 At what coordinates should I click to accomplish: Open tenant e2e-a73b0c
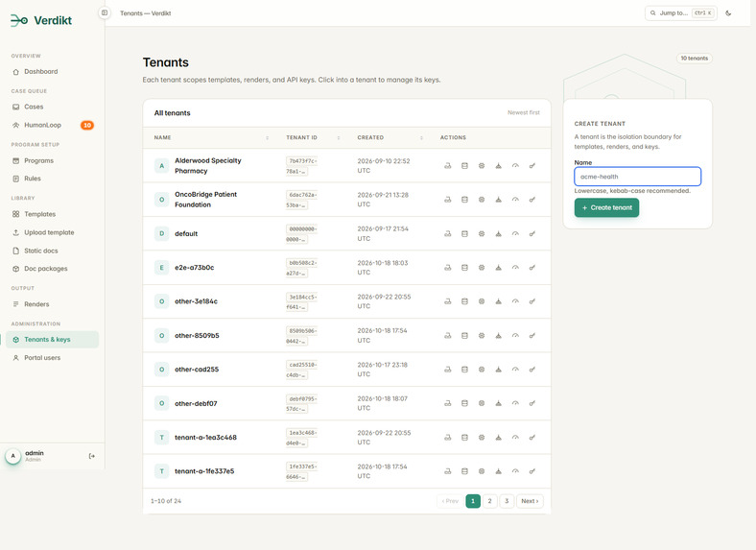pyautogui.click(x=195, y=268)
